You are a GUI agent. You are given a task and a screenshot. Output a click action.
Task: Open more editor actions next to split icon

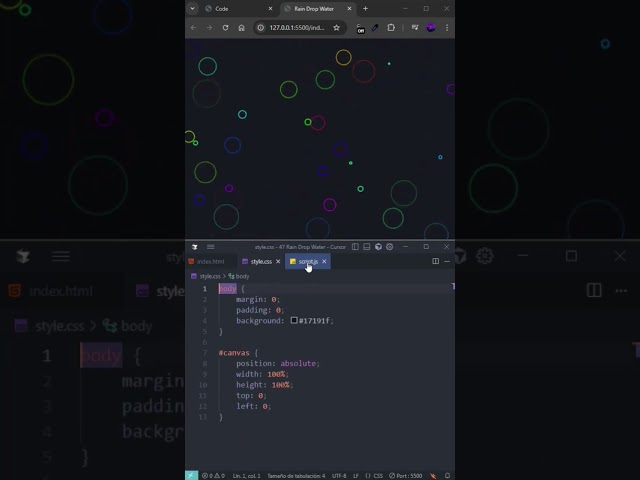click(x=447, y=261)
